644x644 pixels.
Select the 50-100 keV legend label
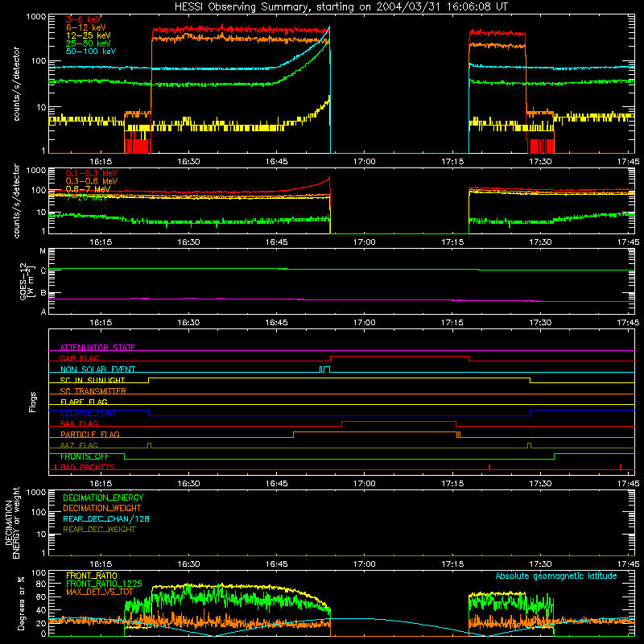[x=90, y=52]
